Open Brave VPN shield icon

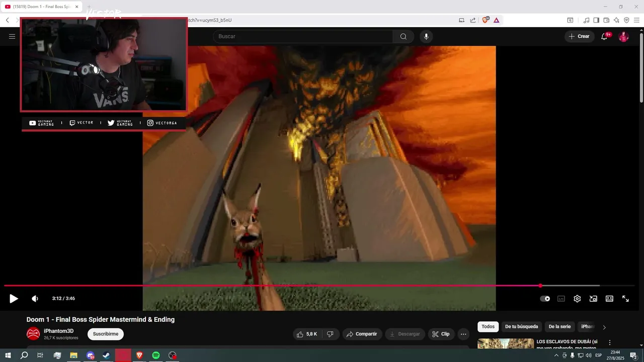(x=626, y=20)
